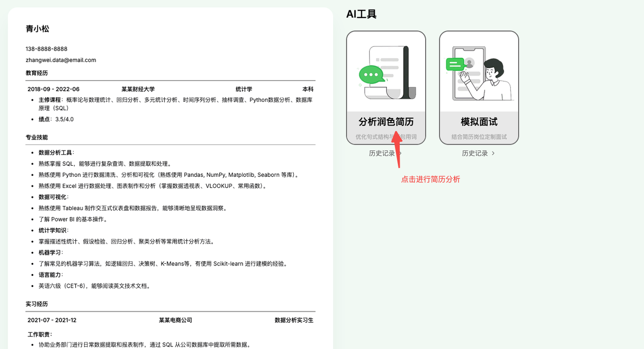Image resolution: width=644 pixels, height=349 pixels.
Task: Open 历史记录 under the 模拟面试 card
Action: point(475,153)
